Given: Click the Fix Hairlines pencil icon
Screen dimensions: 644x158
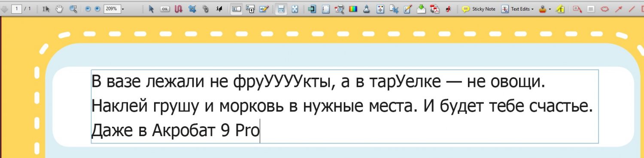Looking at the screenshot, I should click(x=407, y=9).
